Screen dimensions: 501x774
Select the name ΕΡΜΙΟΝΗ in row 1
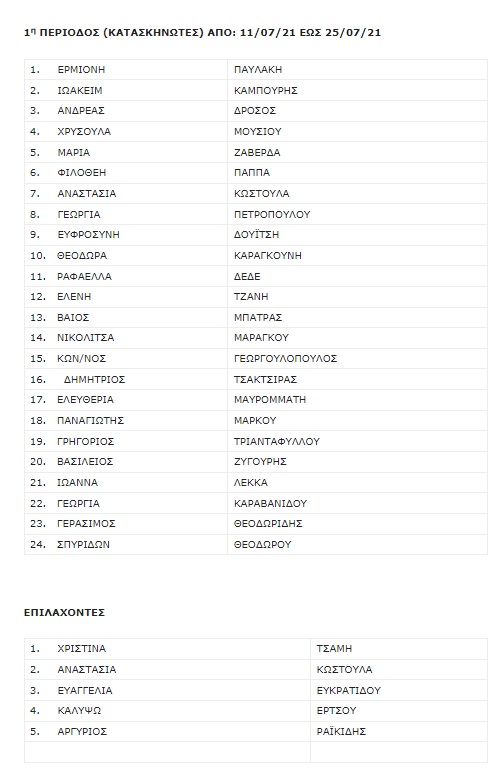click(81, 70)
